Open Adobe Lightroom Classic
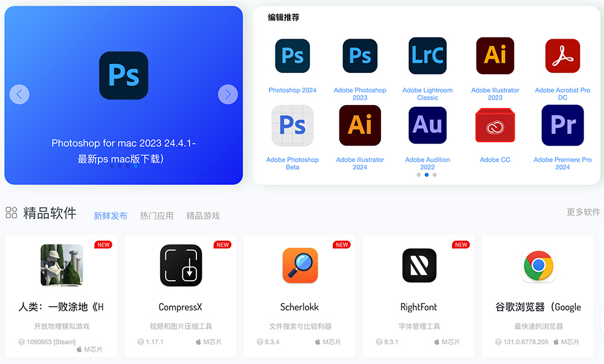604x364 pixels. click(x=428, y=56)
